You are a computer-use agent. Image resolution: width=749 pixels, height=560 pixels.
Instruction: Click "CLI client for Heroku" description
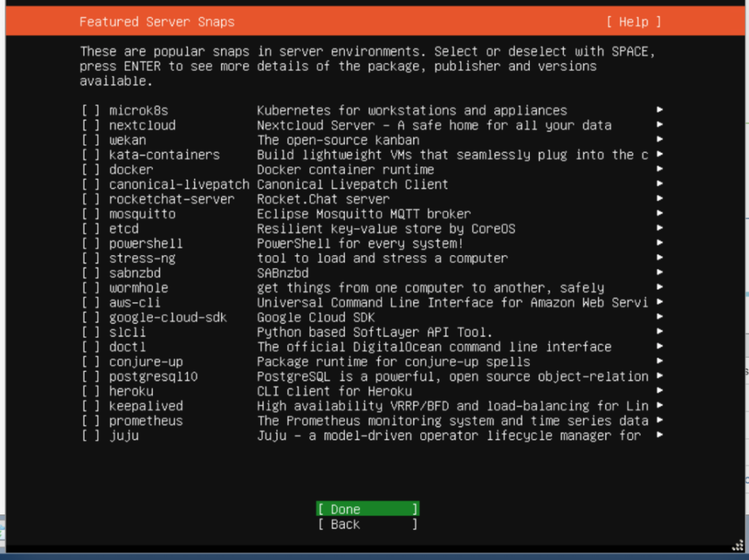pyautogui.click(x=334, y=391)
